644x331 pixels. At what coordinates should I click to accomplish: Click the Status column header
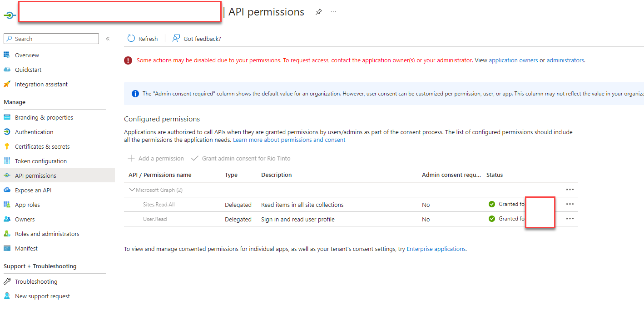[495, 175]
